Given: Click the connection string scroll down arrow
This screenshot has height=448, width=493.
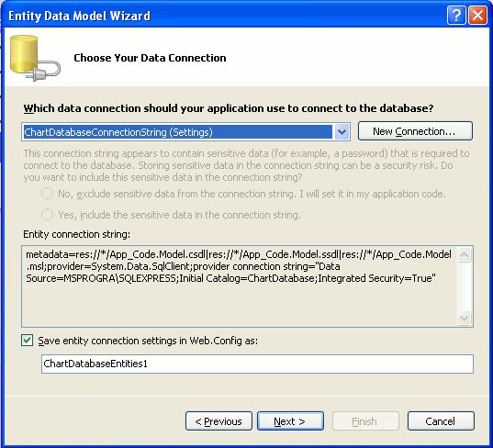Looking at the screenshot, I should pyautogui.click(x=465, y=319).
